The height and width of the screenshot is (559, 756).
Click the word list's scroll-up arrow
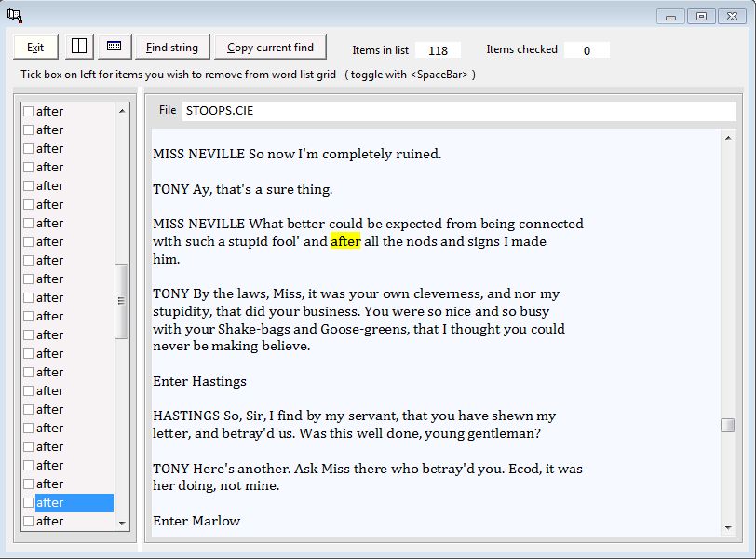click(122, 111)
